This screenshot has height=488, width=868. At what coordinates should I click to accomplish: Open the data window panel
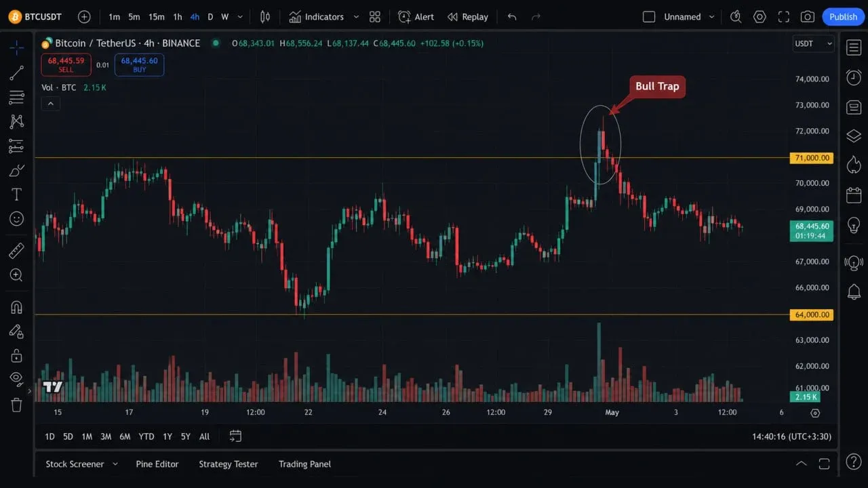pos(854,107)
